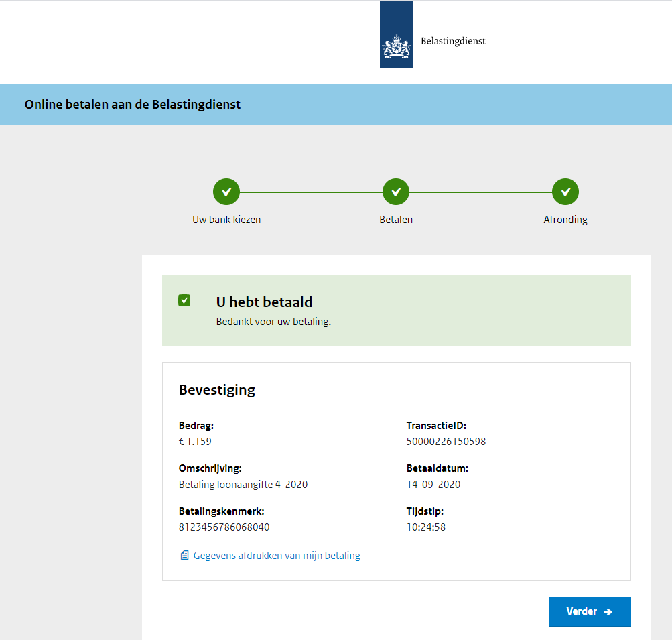This screenshot has height=640, width=672.
Task: Select the 'Afronding' step label
Action: click(x=565, y=220)
